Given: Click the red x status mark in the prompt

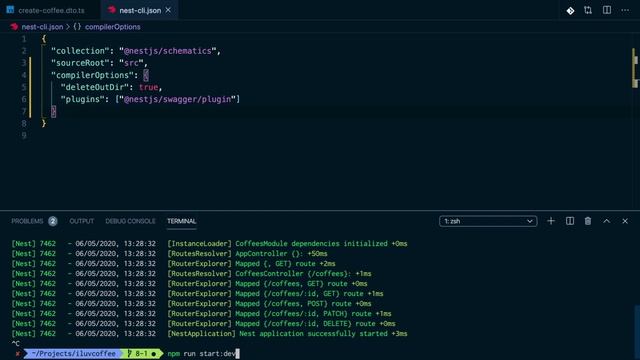Looking at the screenshot, I should [17, 353].
